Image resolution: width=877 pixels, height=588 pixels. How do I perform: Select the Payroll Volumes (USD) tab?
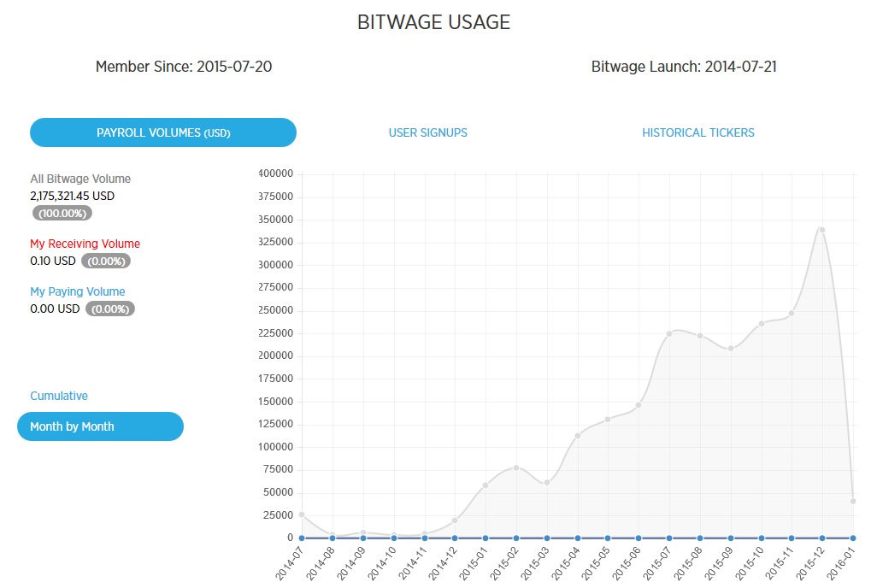[x=162, y=132]
